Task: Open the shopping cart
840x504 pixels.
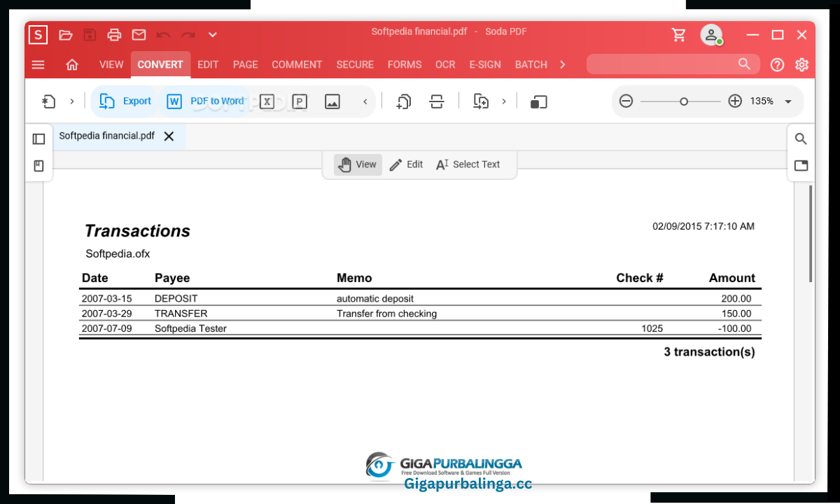Action: tap(678, 35)
